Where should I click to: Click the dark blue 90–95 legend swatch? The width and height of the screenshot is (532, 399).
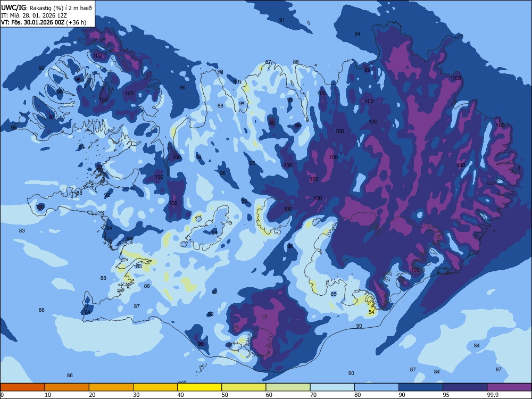coord(421,387)
